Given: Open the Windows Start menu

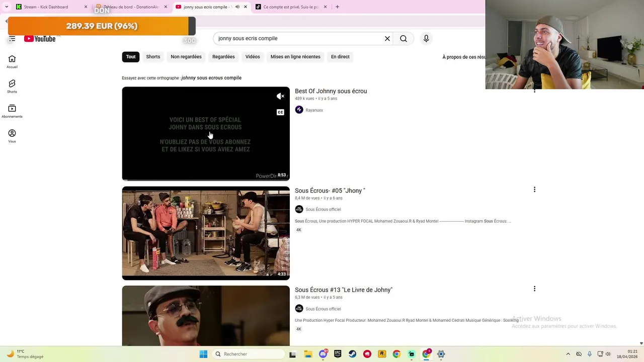Looking at the screenshot, I should (x=203, y=354).
